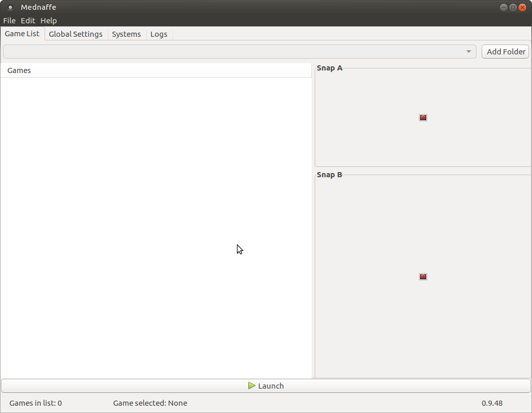Open the Systems tab
This screenshot has width=532, height=413.
coord(127,34)
